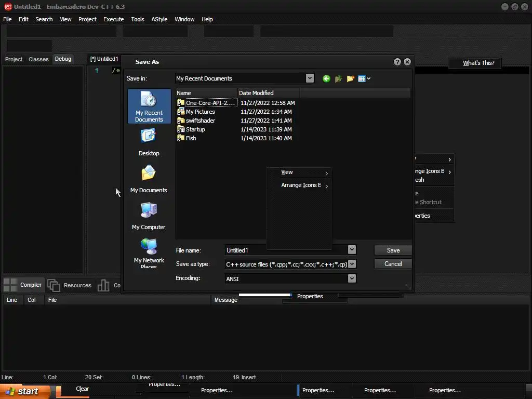Screen dimensions: 532x399
Task: Click the Save button
Action: 393,250
